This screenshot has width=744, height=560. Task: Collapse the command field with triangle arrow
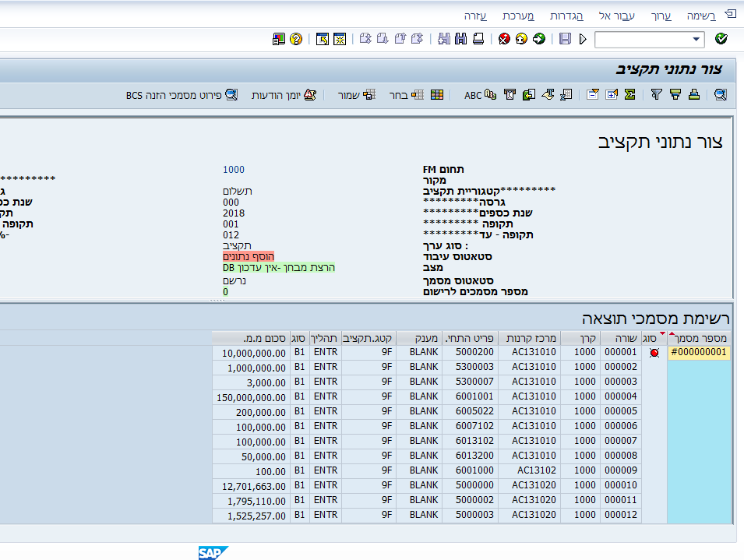584,39
